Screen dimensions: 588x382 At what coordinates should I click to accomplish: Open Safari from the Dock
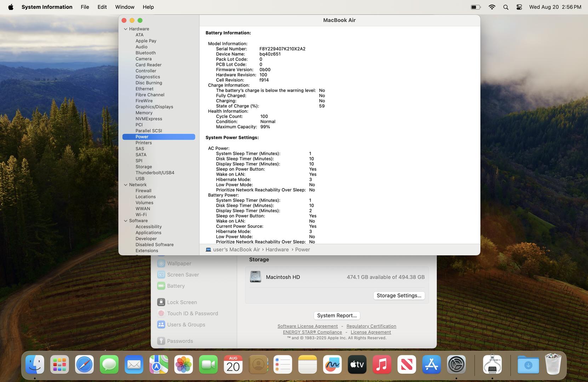[x=84, y=364]
